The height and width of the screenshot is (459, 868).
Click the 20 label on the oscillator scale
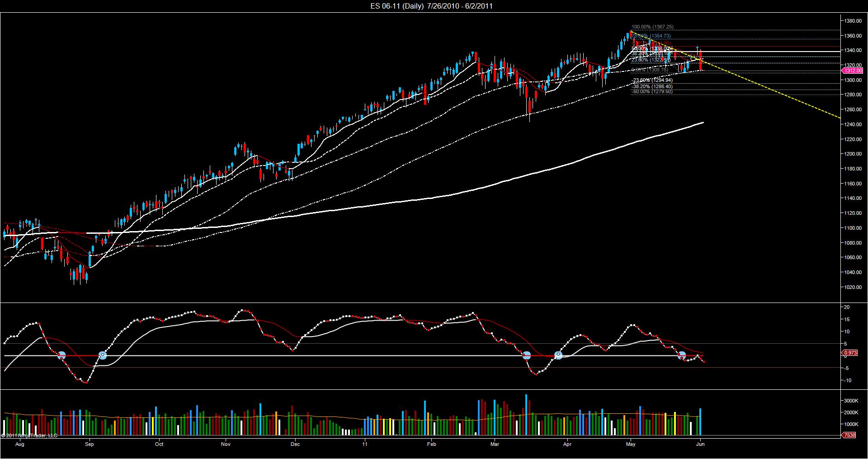847,308
